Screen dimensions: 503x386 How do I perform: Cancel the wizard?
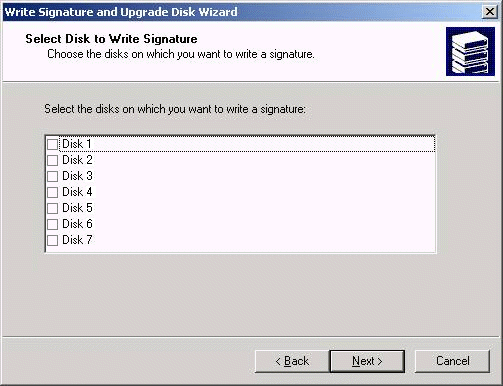(452, 361)
